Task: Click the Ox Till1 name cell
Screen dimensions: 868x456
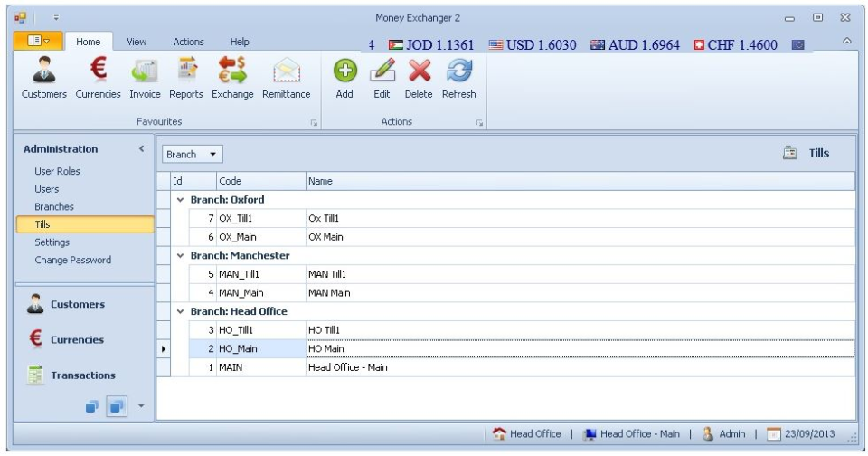Action: 580,218
